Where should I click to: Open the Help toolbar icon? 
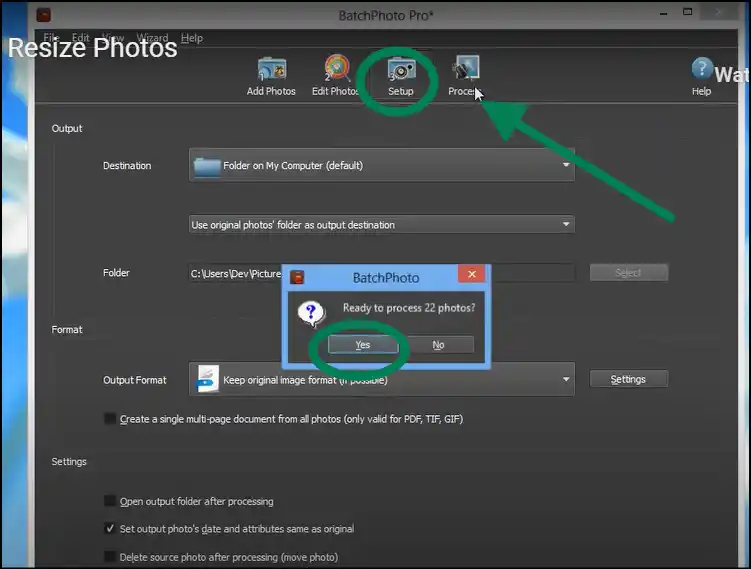(701, 77)
